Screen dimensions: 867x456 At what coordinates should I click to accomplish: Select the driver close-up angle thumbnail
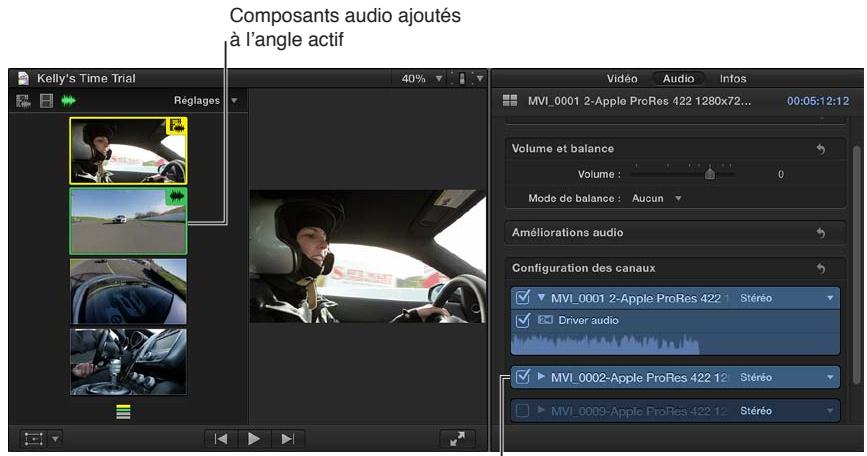128,150
